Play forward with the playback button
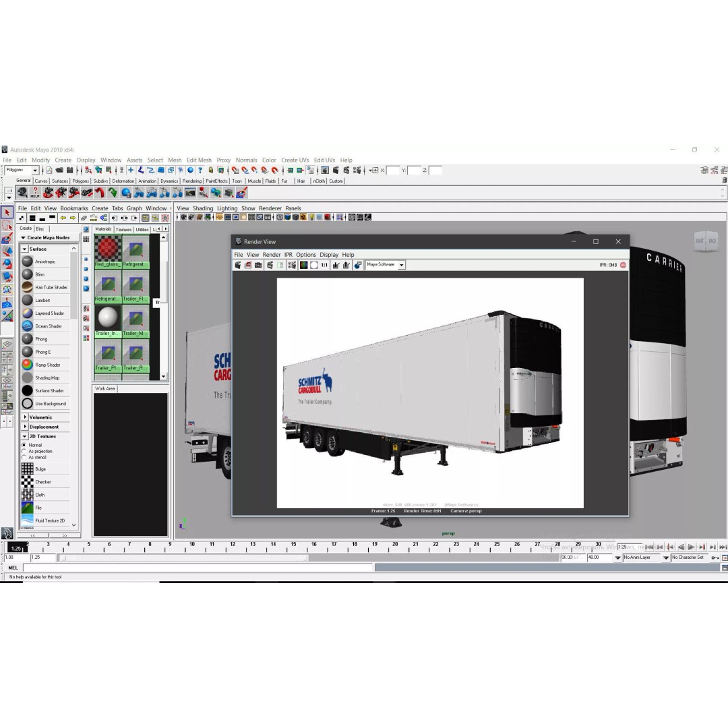This screenshot has height=728, width=728. pos(692,547)
